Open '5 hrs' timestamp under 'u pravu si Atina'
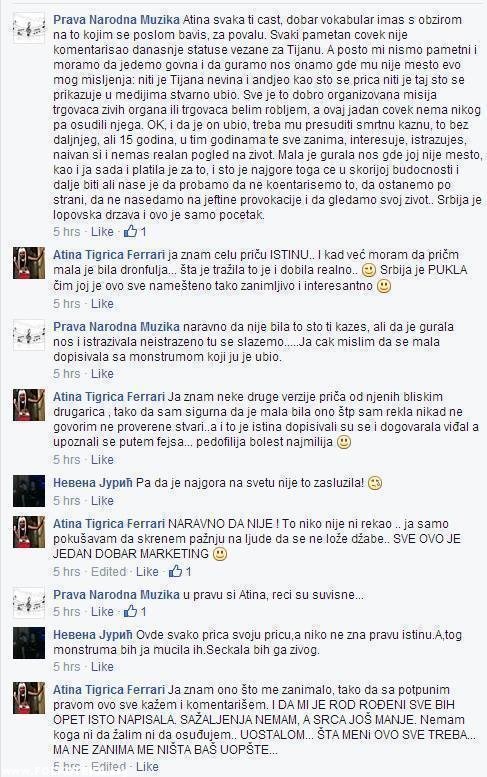 pyautogui.click(x=66, y=611)
